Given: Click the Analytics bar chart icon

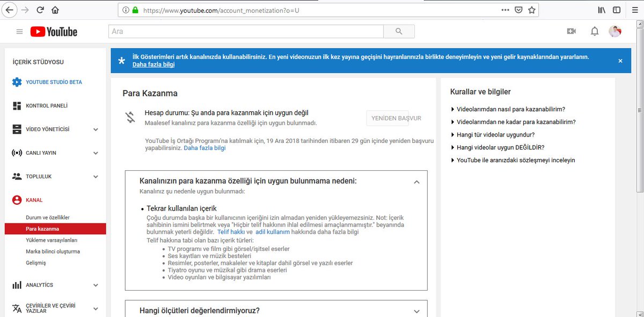Looking at the screenshot, I should coord(17,285).
